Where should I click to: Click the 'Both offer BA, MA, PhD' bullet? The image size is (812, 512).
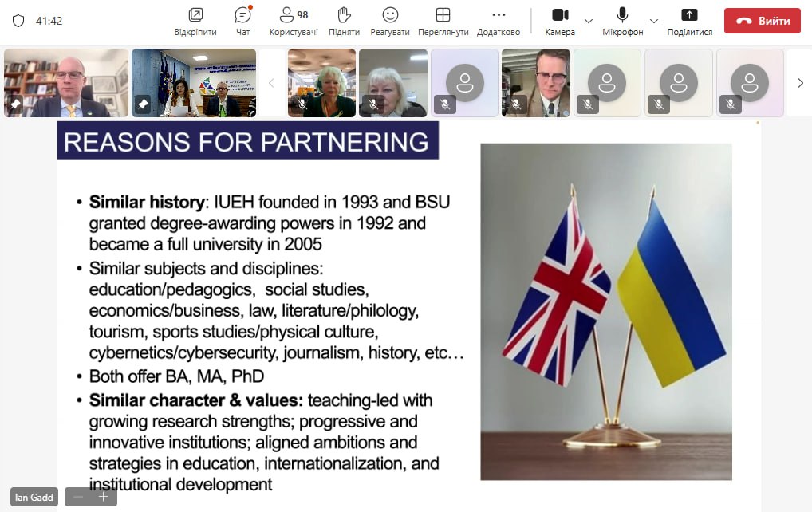176,376
